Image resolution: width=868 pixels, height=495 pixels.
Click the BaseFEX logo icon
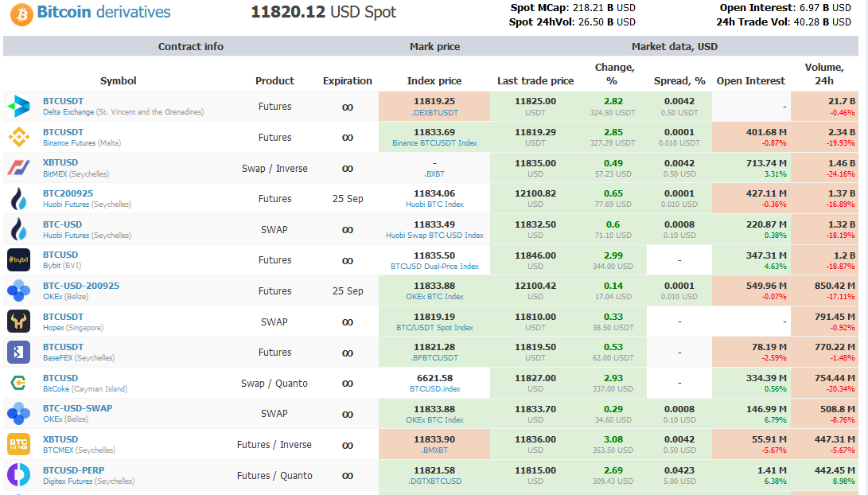pyautogui.click(x=19, y=352)
